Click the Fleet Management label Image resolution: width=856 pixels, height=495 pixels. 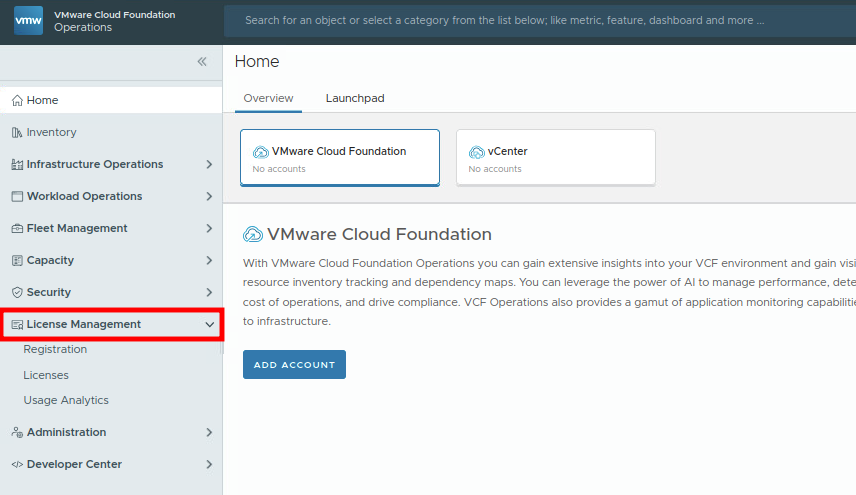tap(77, 228)
